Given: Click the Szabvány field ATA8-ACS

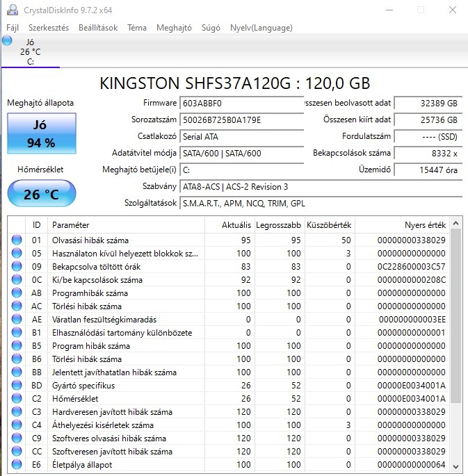Looking at the screenshot, I should click(x=321, y=187).
